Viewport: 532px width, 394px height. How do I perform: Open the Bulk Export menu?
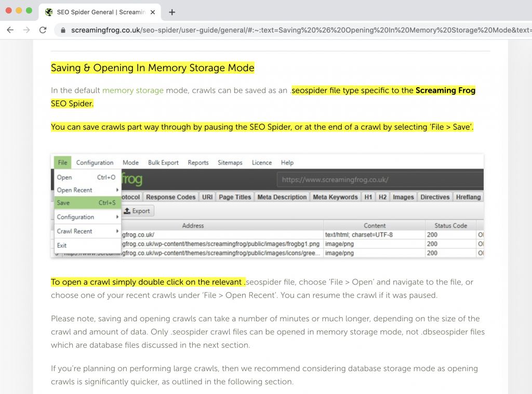click(163, 162)
